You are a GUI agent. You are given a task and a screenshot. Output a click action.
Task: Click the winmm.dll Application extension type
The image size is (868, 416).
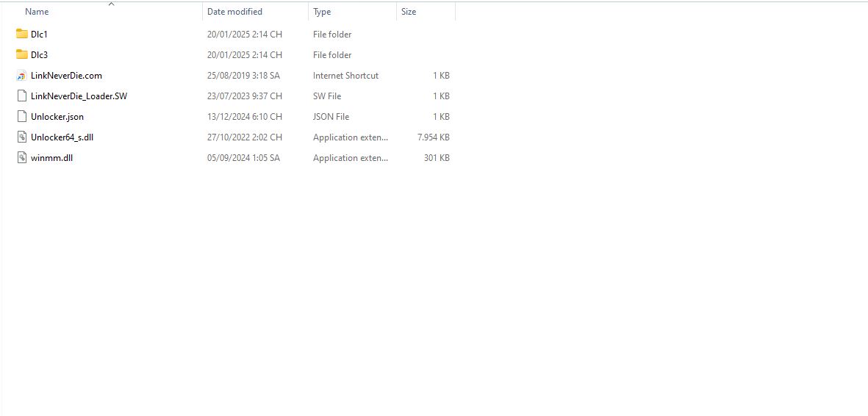pos(351,158)
